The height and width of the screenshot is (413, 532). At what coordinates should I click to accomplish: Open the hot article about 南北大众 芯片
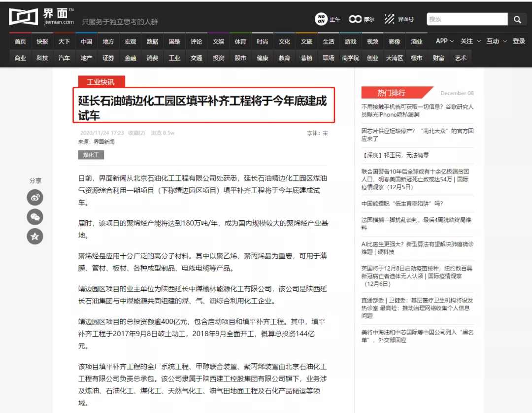417,135
